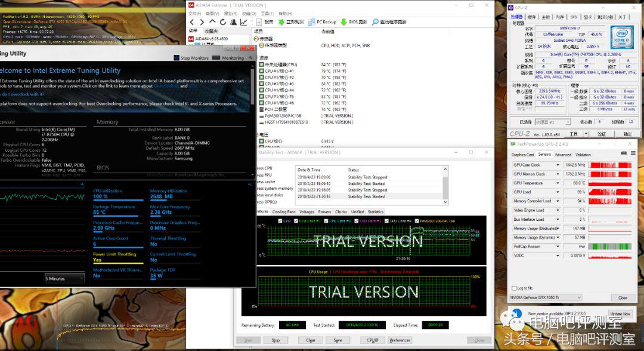Open the PerfCap Reason sensor dropdown
The height and width of the screenshot is (351, 644).
558,246
